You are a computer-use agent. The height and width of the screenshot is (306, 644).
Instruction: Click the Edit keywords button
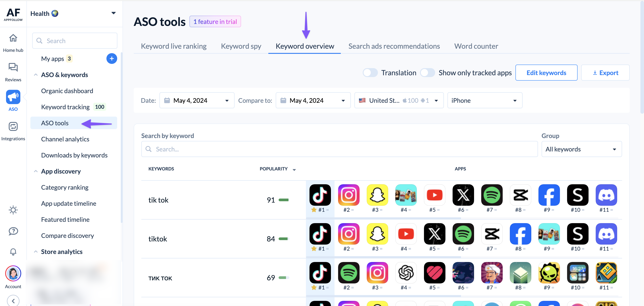(x=546, y=73)
